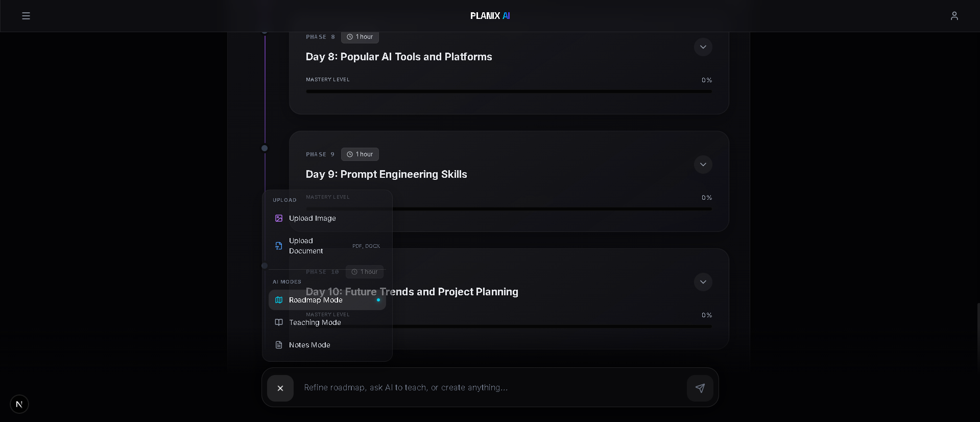Close the attachment menu with X button

[280, 388]
